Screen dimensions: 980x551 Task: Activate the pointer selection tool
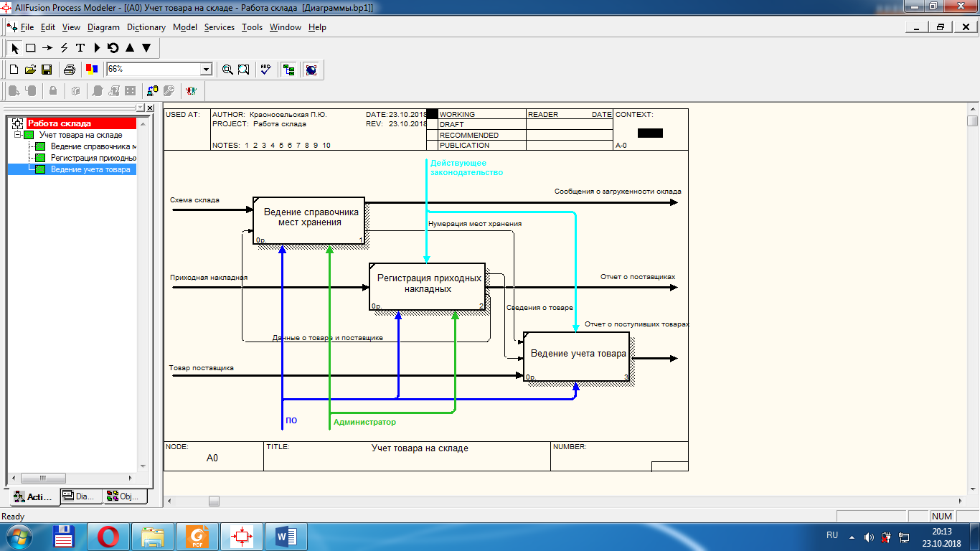pyautogui.click(x=15, y=48)
